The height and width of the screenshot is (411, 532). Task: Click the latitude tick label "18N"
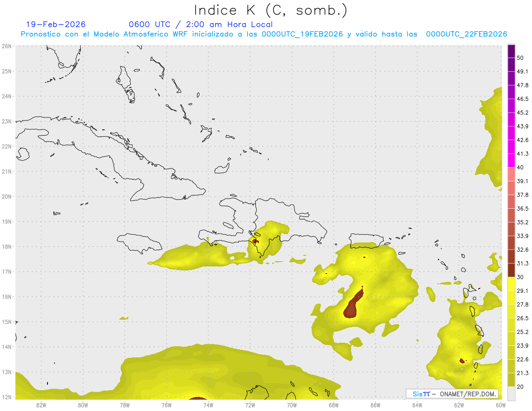tap(7, 247)
